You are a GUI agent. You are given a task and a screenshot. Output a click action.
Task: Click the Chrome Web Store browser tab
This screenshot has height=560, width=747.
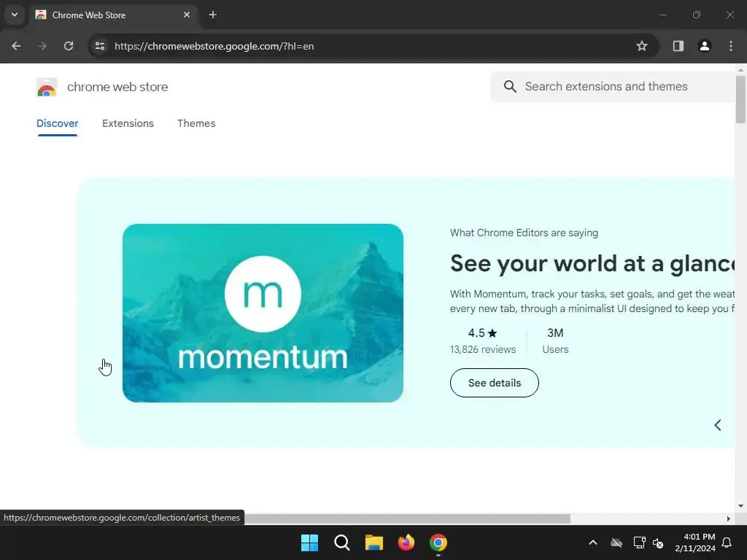point(113,15)
